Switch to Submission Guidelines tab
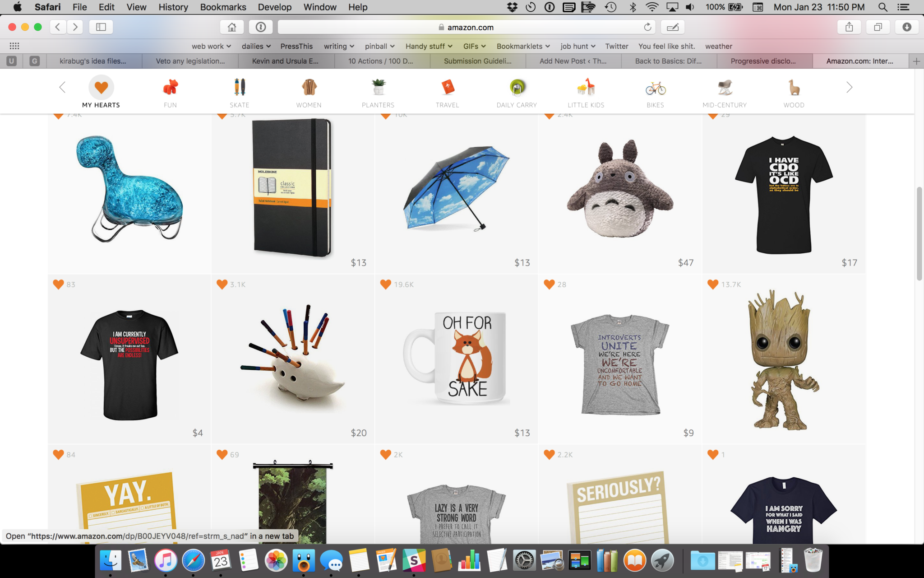This screenshot has width=924, height=578. click(478, 61)
